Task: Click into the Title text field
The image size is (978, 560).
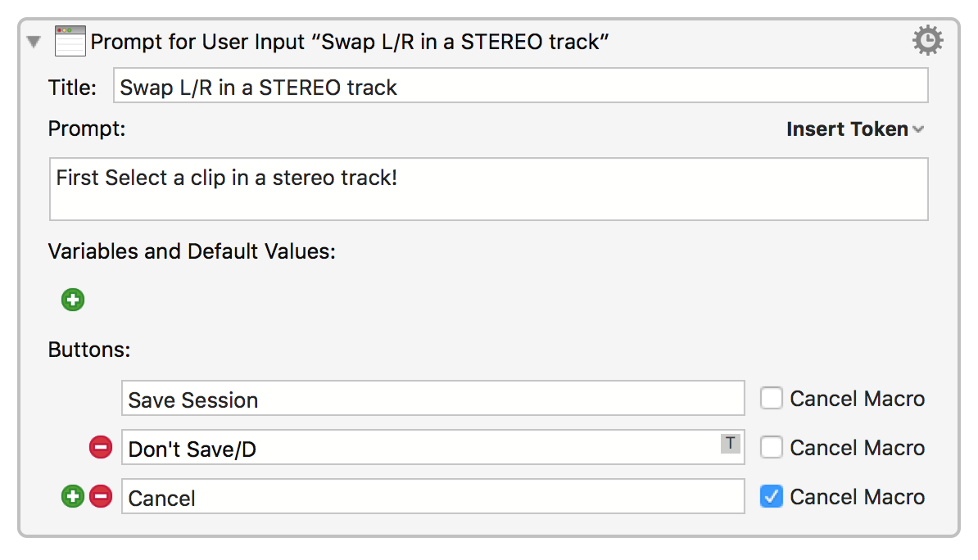Action: (x=520, y=86)
